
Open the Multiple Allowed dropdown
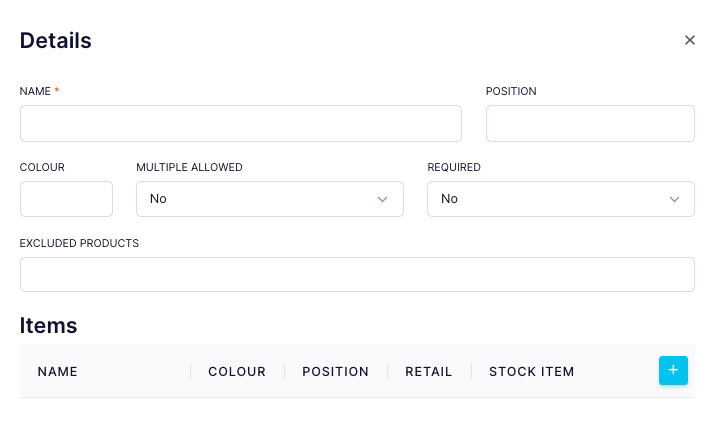(x=269, y=199)
